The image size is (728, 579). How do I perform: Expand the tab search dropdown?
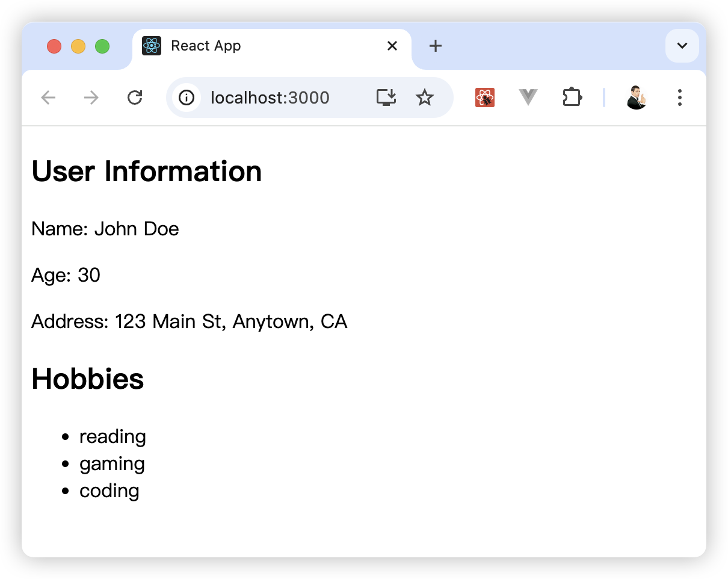(682, 46)
